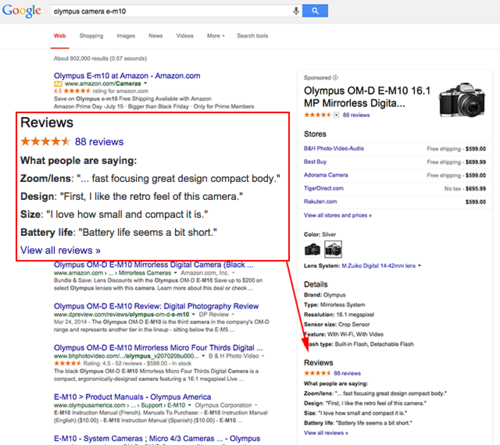Open Olympus OM-D E-M10 Mirrorless Digital Camera (Black result

click(x=154, y=265)
